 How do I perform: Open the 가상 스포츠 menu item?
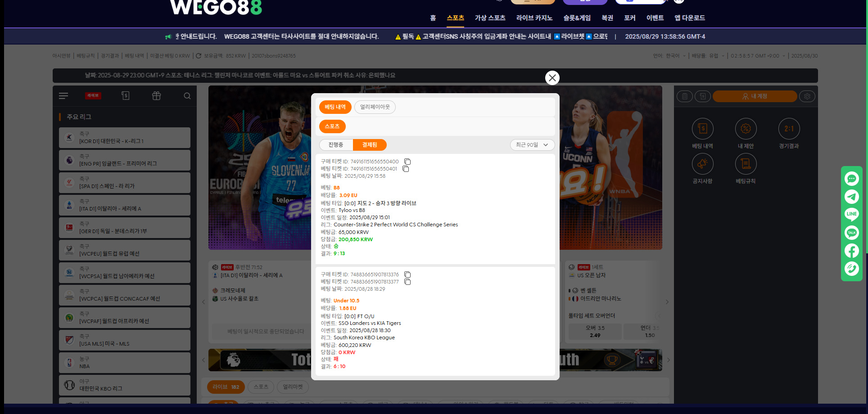point(490,18)
